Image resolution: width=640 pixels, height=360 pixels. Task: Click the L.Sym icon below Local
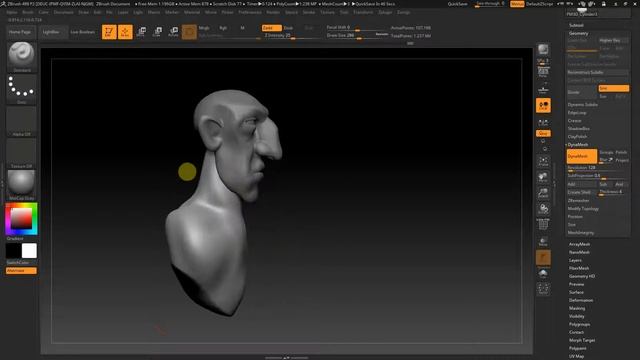[543, 122]
